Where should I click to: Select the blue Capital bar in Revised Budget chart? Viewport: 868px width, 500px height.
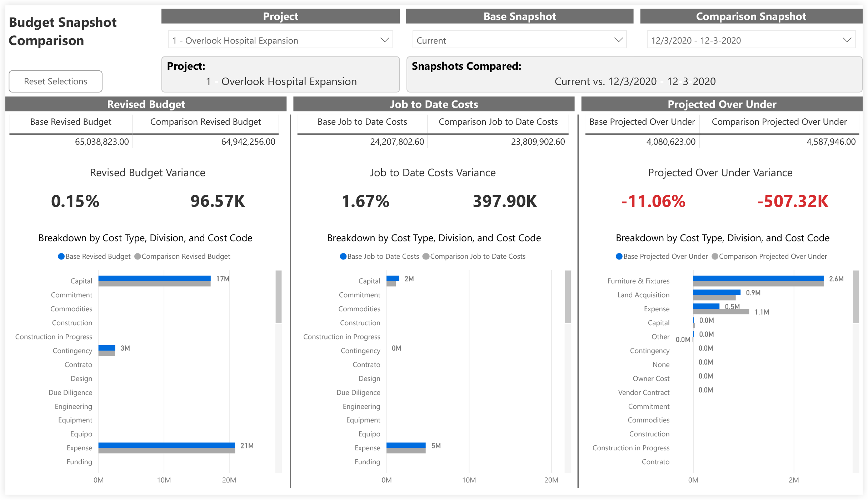tap(154, 278)
